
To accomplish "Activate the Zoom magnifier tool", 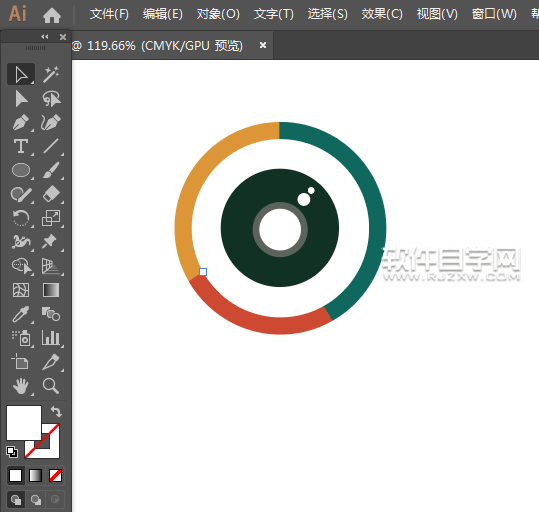I will (51, 386).
